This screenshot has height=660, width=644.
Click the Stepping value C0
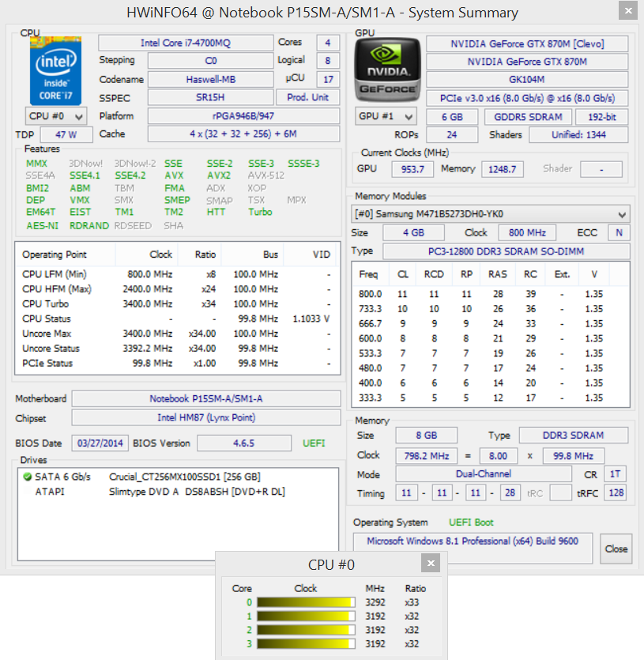click(210, 61)
